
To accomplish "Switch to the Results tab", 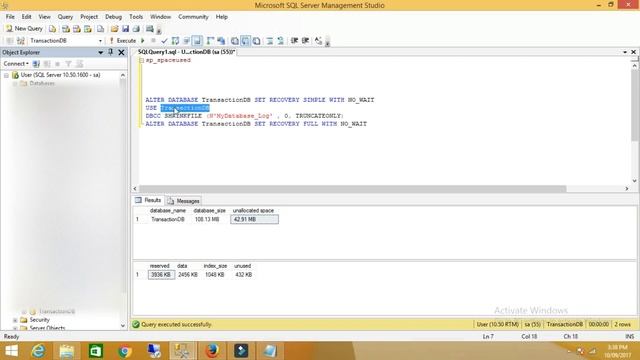I will [149, 200].
